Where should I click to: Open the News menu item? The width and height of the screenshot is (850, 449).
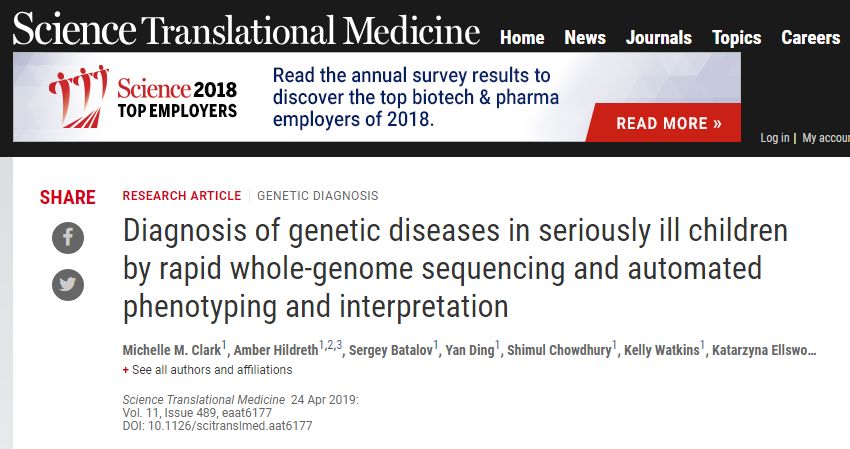[585, 38]
